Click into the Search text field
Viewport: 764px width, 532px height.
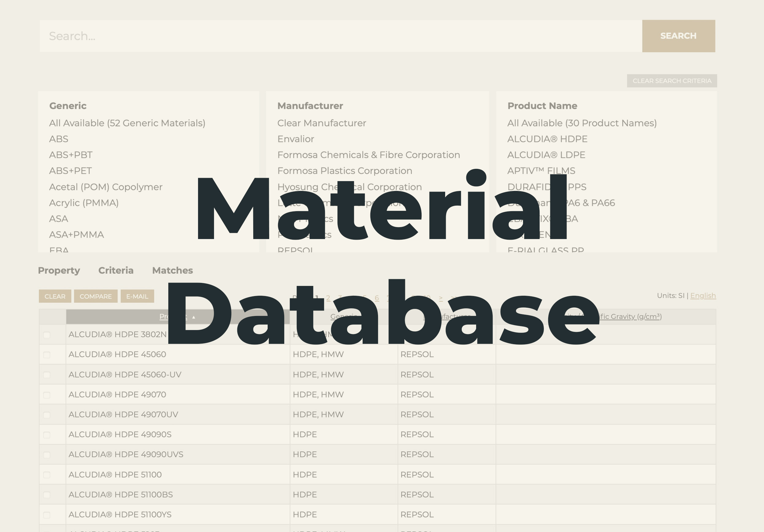tap(340, 36)
